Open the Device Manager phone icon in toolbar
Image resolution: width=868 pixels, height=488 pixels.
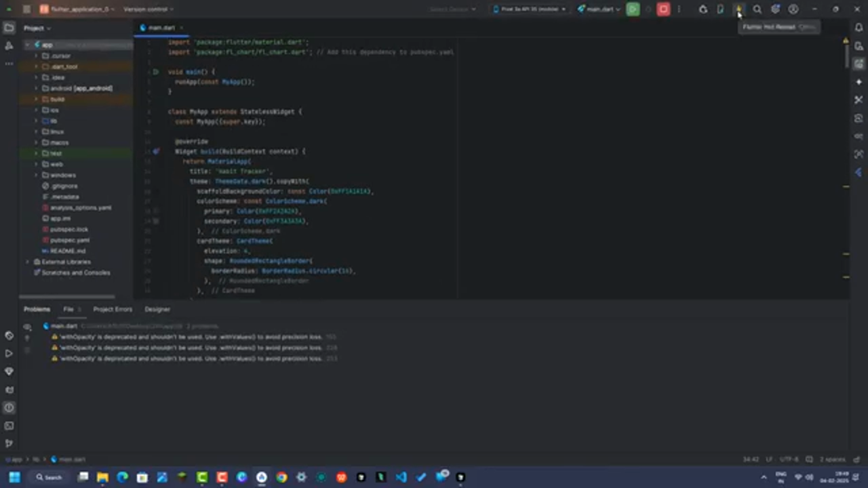(720, 9)
